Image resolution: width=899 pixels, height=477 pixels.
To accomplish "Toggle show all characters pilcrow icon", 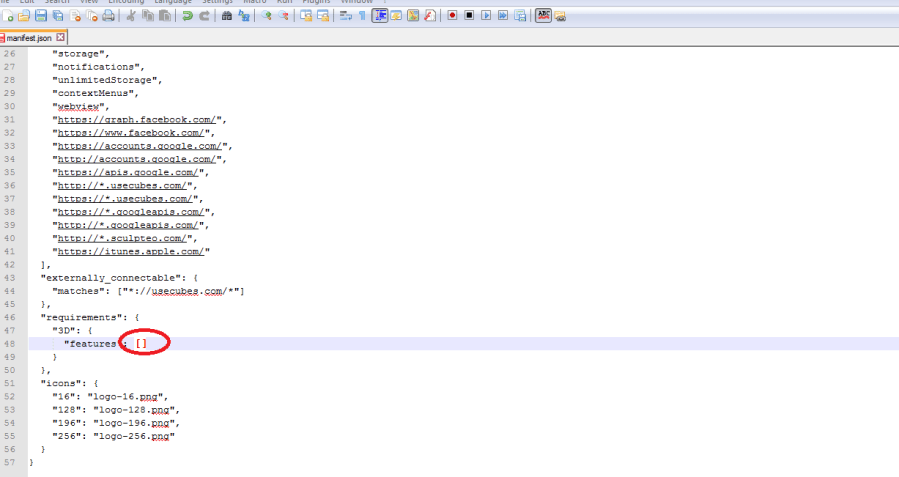I will (x=362, y=16).
